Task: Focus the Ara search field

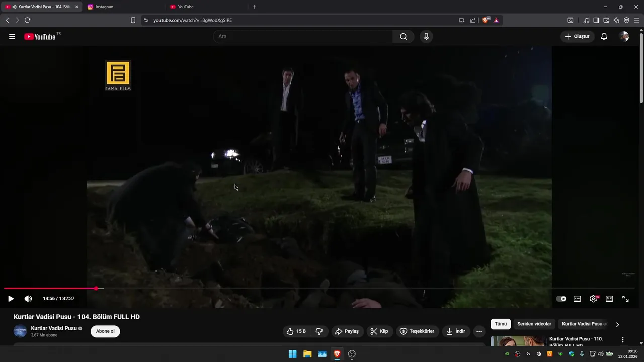Action: click(x=303, y=37)
